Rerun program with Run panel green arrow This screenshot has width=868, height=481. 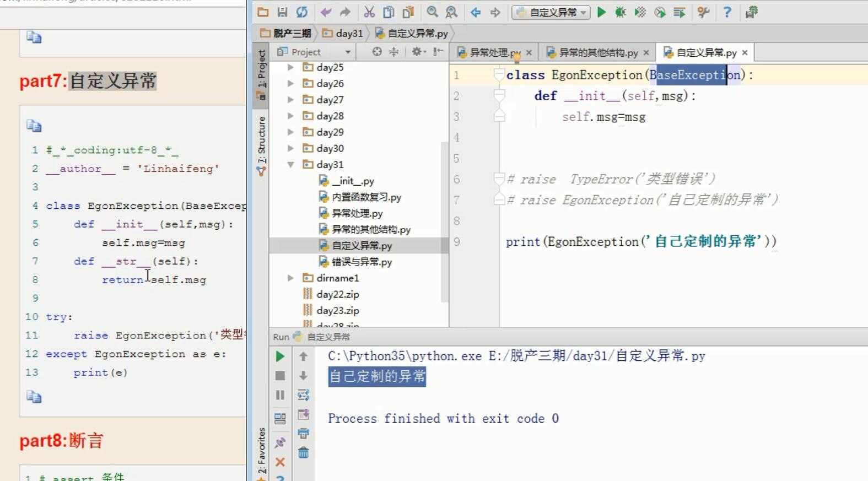pos(280,356)
